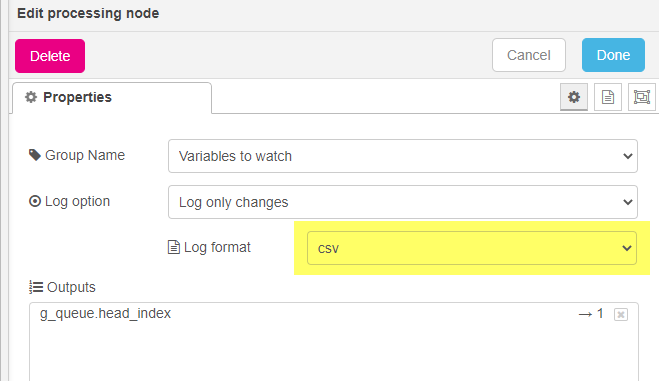Open the node description document icon
Screen dimensions: 659x381
coord(608,97)
